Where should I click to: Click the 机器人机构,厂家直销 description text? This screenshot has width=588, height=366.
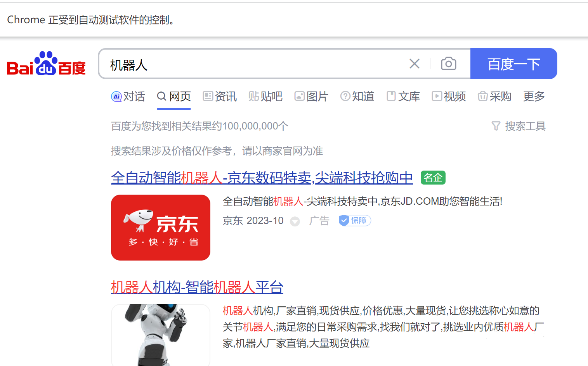383,327
